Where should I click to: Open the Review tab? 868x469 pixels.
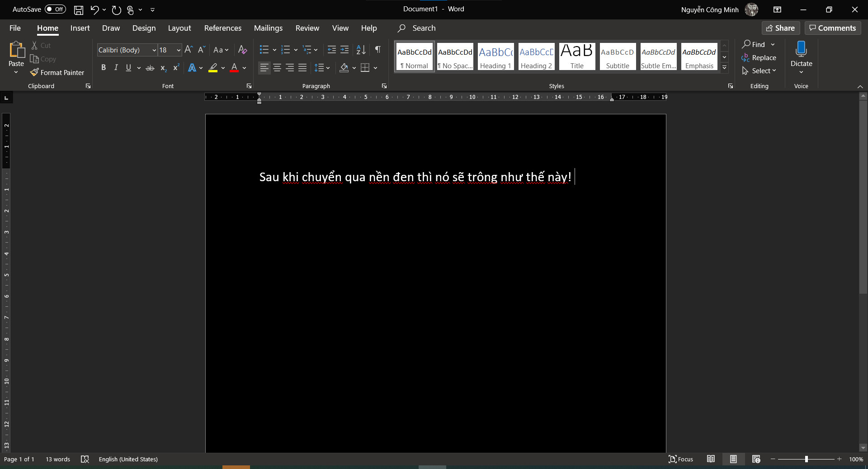[x=307, y=28]
